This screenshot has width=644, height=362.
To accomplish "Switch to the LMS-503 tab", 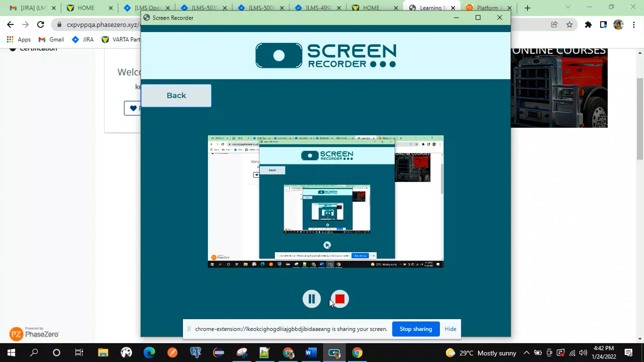I will (x=204, y=8).
